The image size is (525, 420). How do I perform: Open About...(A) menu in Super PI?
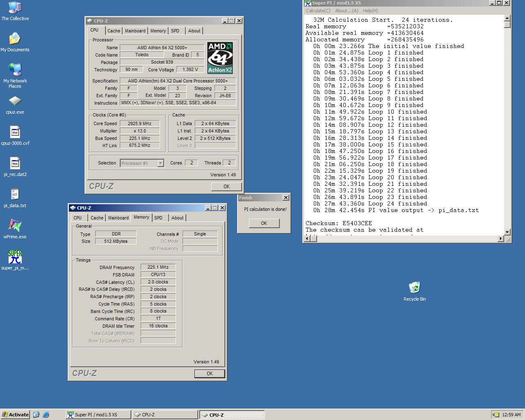pyautogui.click(x=346, y=11)
